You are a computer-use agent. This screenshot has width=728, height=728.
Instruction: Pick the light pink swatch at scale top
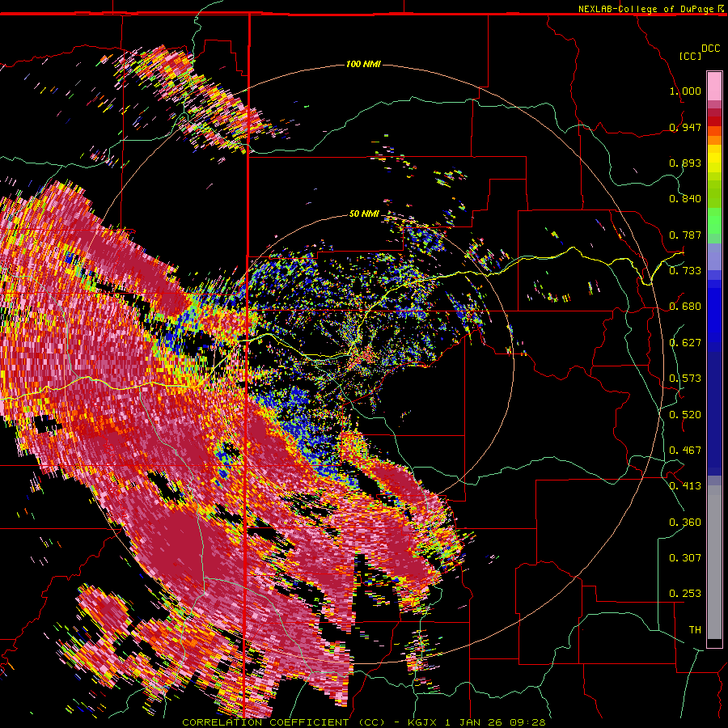[714, 86]
